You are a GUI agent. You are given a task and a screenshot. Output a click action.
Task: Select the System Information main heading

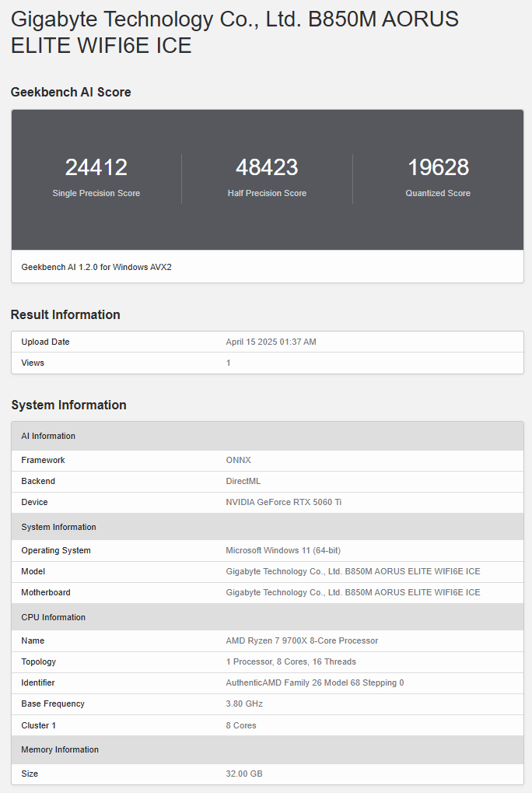click(68, 405)
